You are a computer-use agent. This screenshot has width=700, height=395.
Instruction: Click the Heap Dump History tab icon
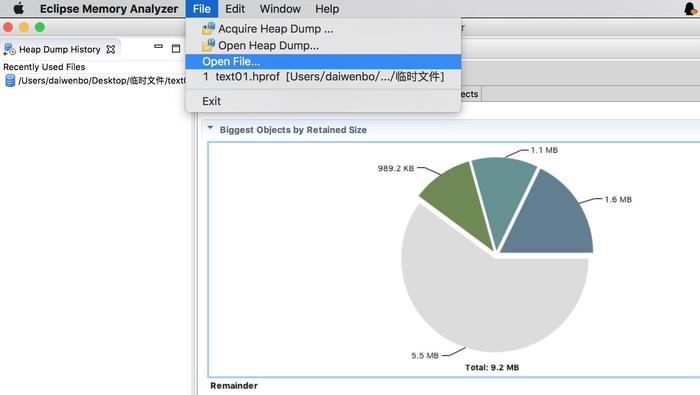9,50
